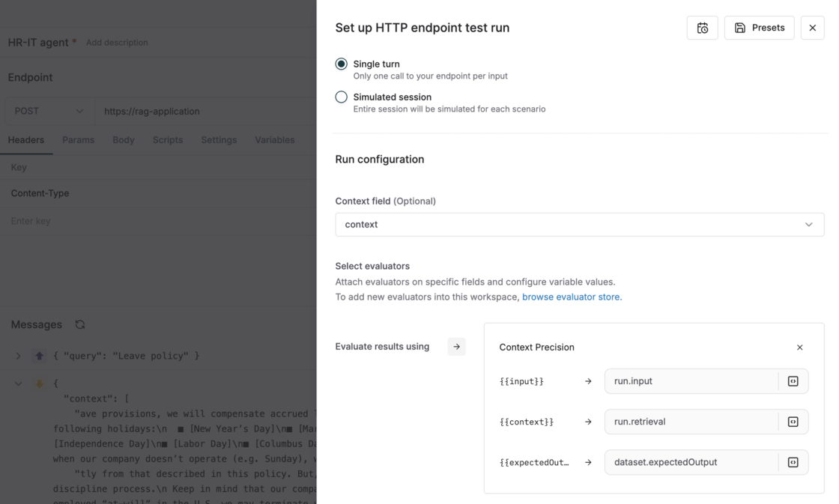Close the test run setup panel
The image size is (839, 504).
[x=812, y=28]
